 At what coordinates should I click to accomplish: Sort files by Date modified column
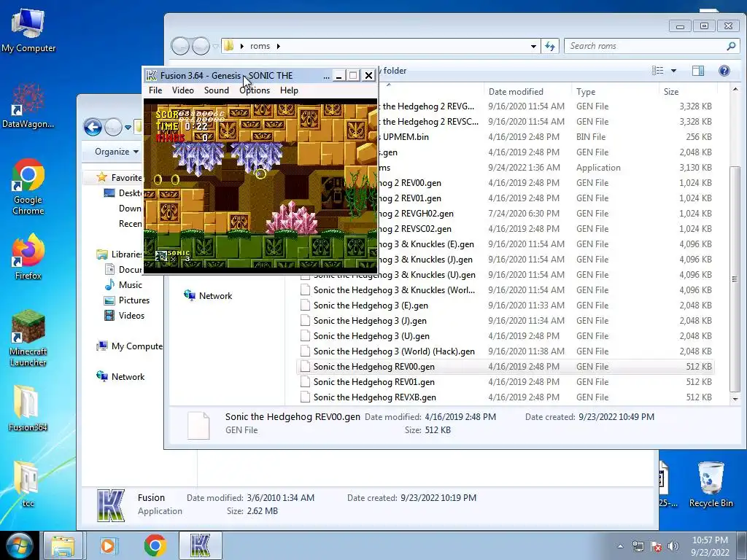point(528,91)
